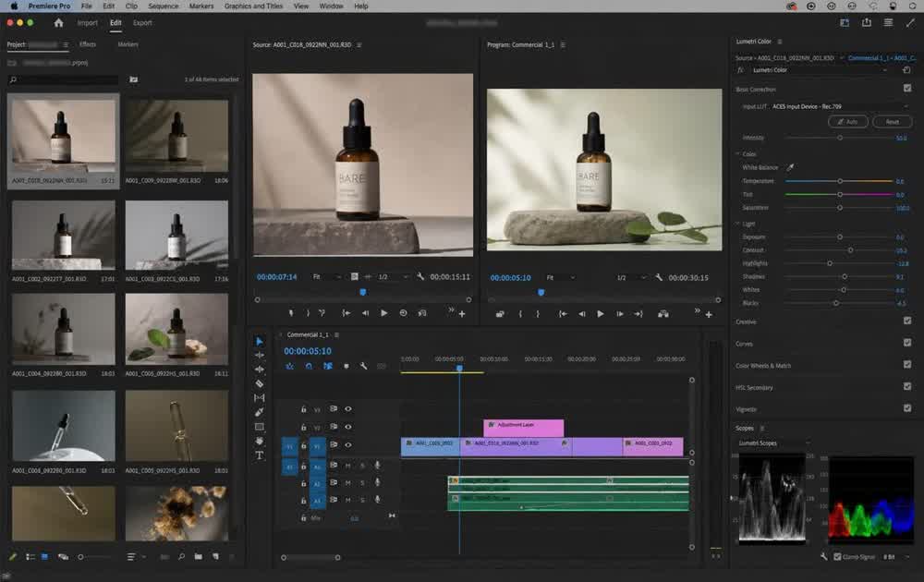Switch to the Import tab

click(x=87, y=23)
